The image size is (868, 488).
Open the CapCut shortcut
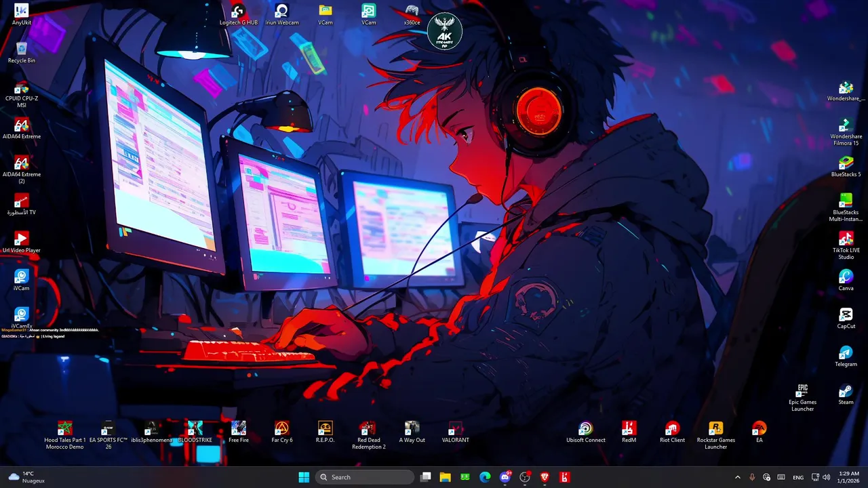coord(846,318)
